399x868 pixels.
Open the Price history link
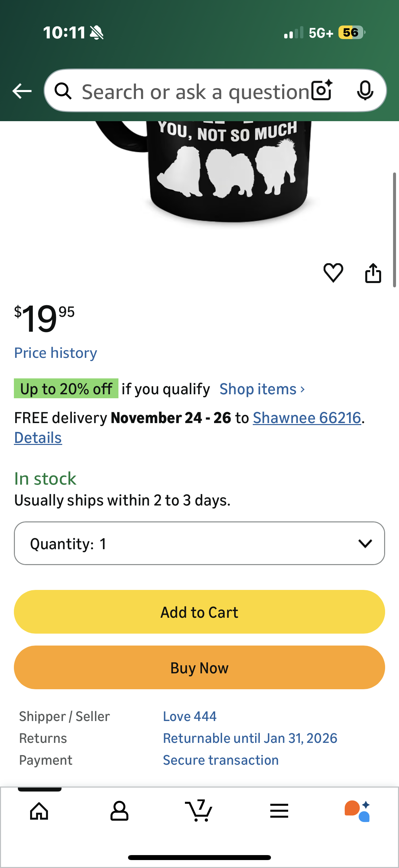point(56,353)
